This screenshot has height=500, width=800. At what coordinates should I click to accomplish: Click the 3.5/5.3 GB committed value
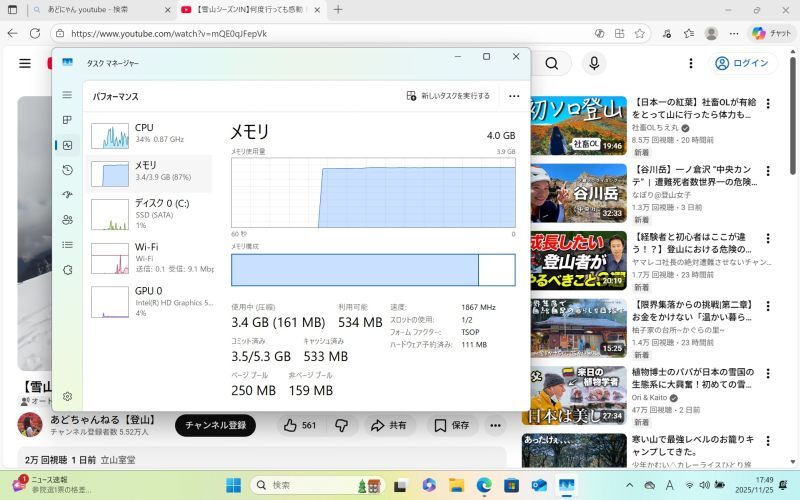pyautogui.click(x=261, y=356)
